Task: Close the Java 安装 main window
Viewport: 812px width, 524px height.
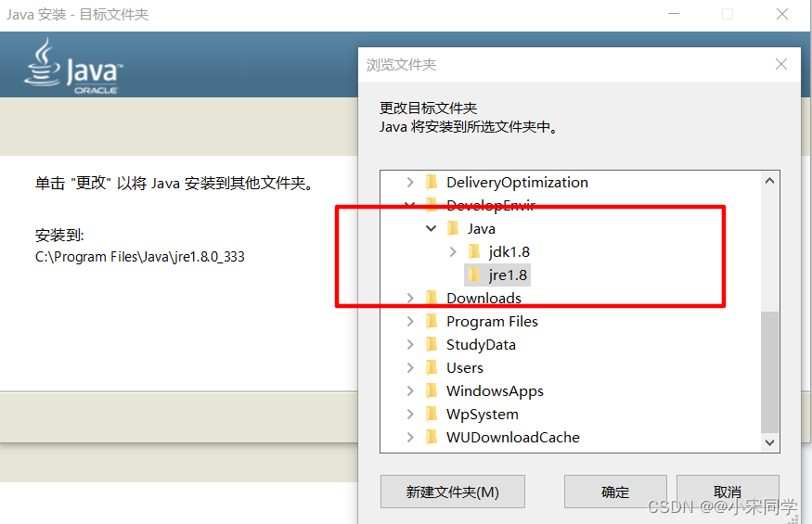Action: pyautogui.click(x=782, y=14)
